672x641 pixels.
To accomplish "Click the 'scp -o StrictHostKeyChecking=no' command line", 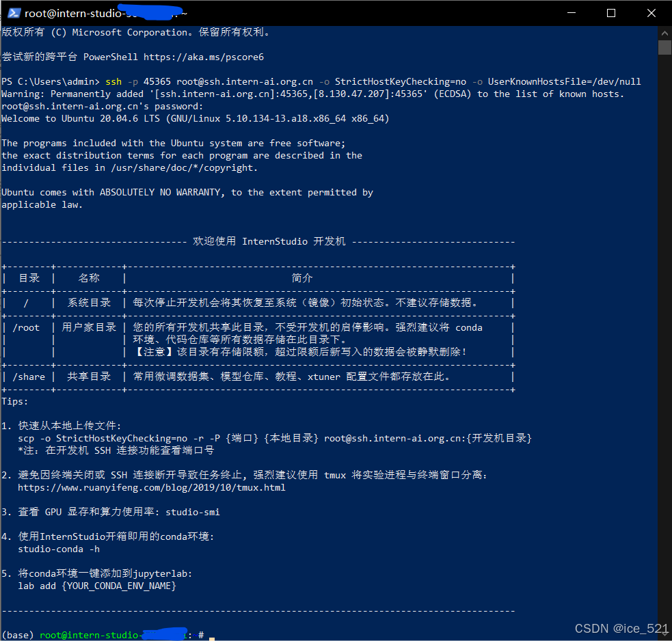I will [275, 438].
